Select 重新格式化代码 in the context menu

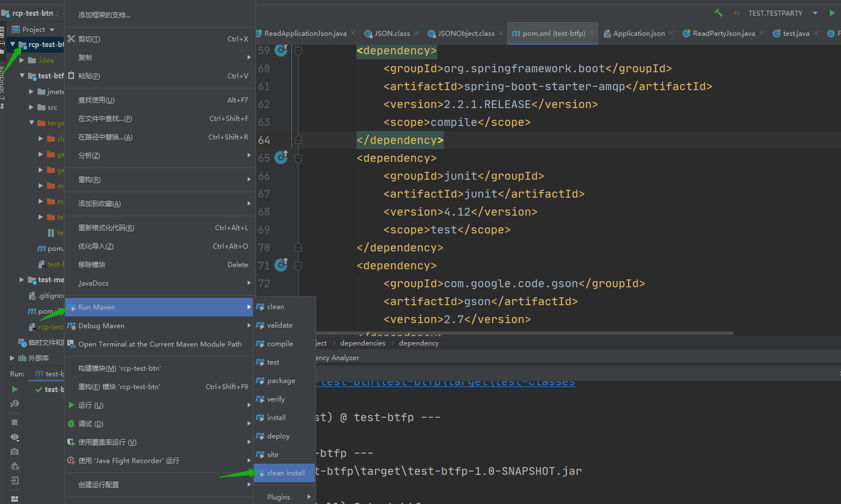160,228
